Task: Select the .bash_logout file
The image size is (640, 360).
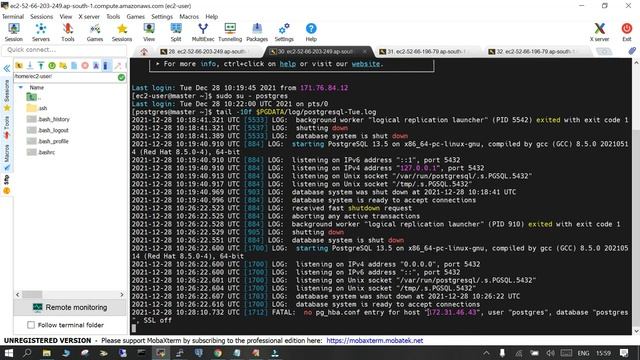Action: (x=47, y=130)
